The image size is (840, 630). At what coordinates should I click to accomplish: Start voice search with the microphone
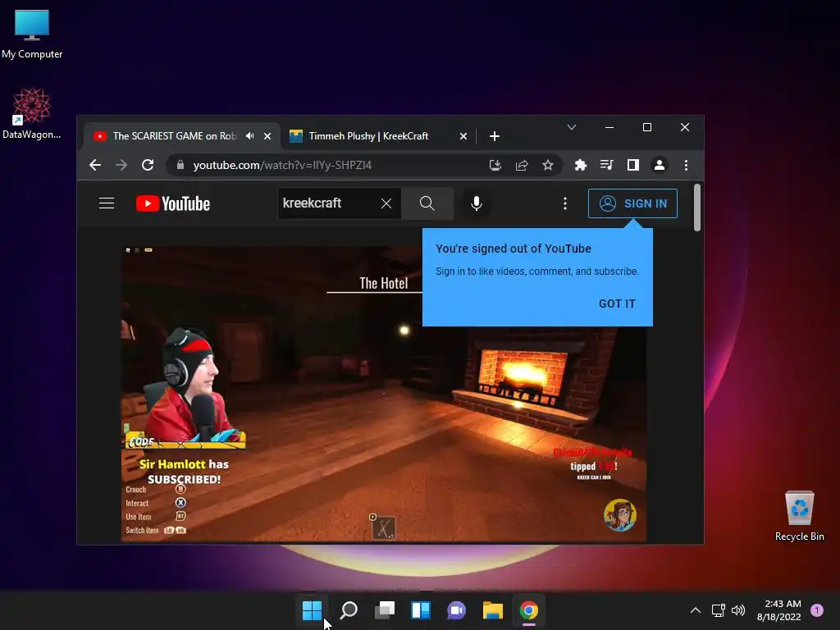[477, 203]
